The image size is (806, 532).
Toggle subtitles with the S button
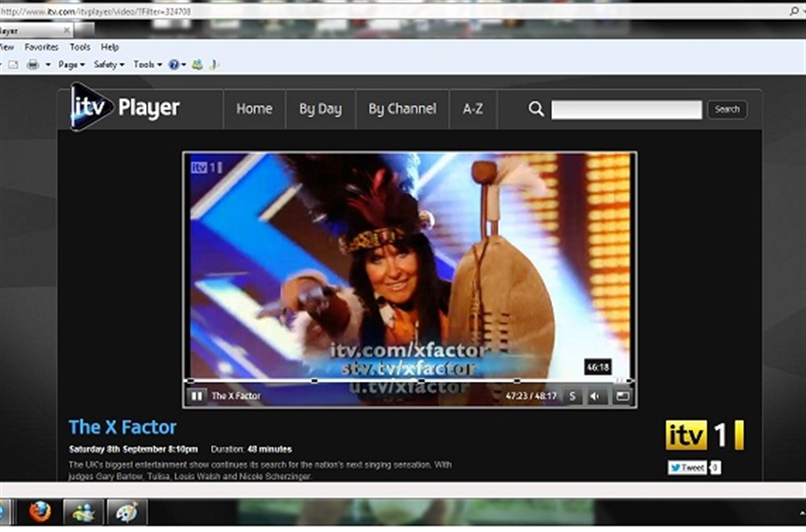coord(572,396)
